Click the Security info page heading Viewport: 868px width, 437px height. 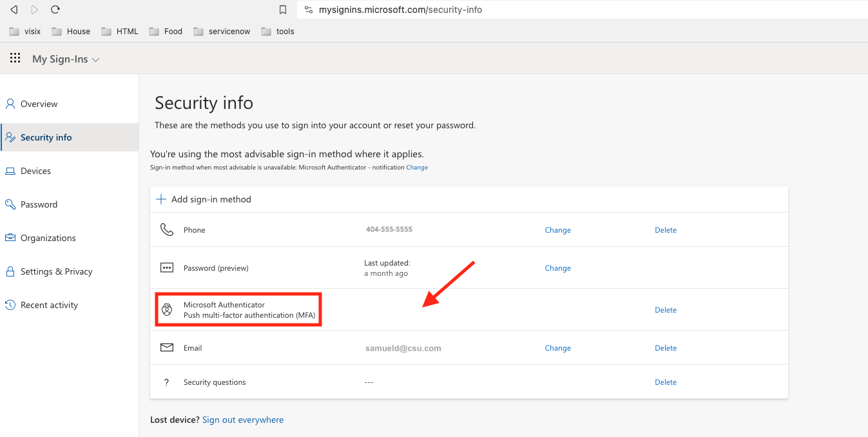(204, 103)
